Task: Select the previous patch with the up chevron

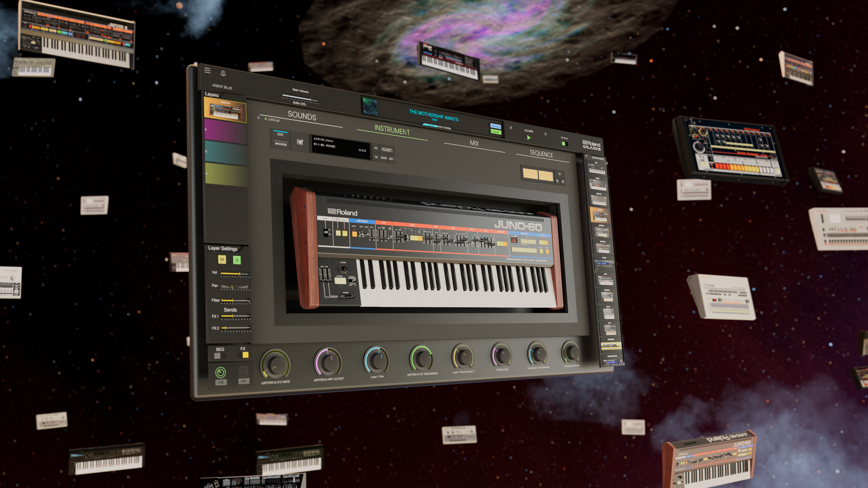Action: click(x=376, y=148)
